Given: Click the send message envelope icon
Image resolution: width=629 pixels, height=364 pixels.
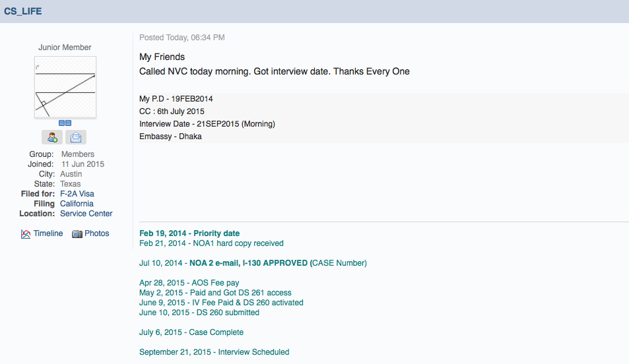Looking at the screenshot, I should (76, 138).
